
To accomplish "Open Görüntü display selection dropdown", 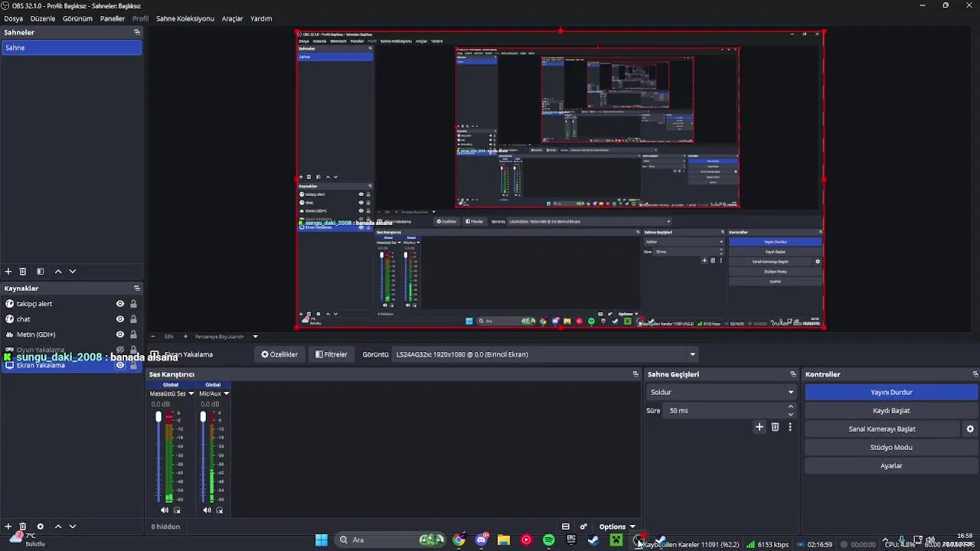I will pos(545,354).
